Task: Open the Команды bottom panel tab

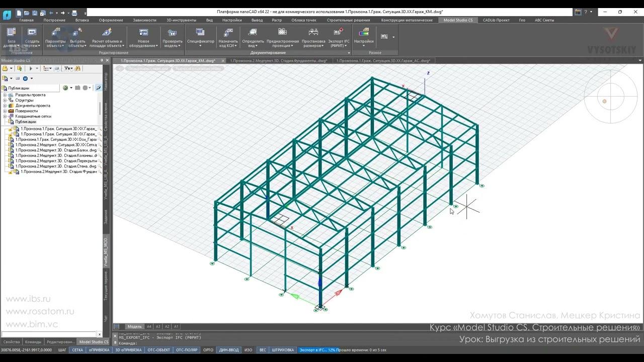Action: coord(33,342)
